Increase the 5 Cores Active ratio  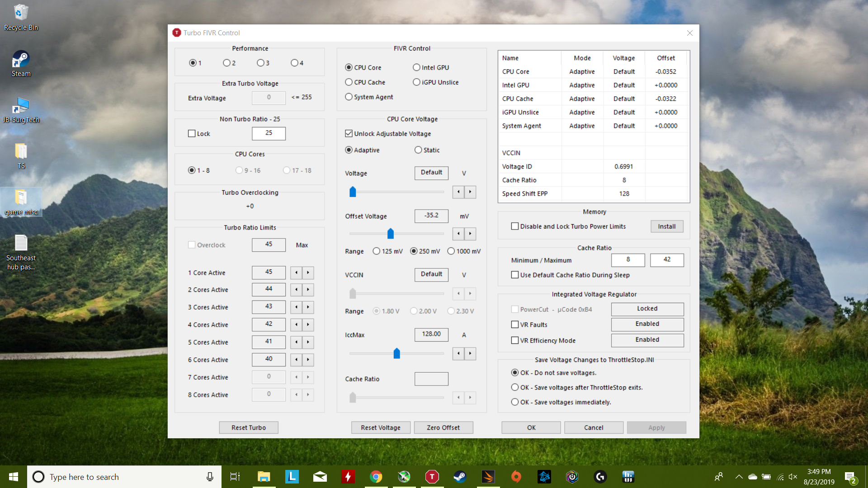point(308,342)
